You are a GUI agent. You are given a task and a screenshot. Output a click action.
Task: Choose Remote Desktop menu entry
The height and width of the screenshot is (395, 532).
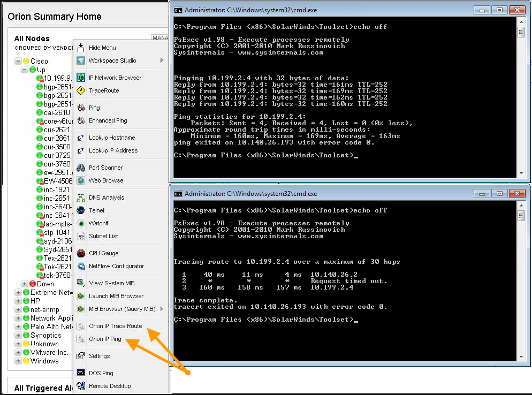(110, 386)
